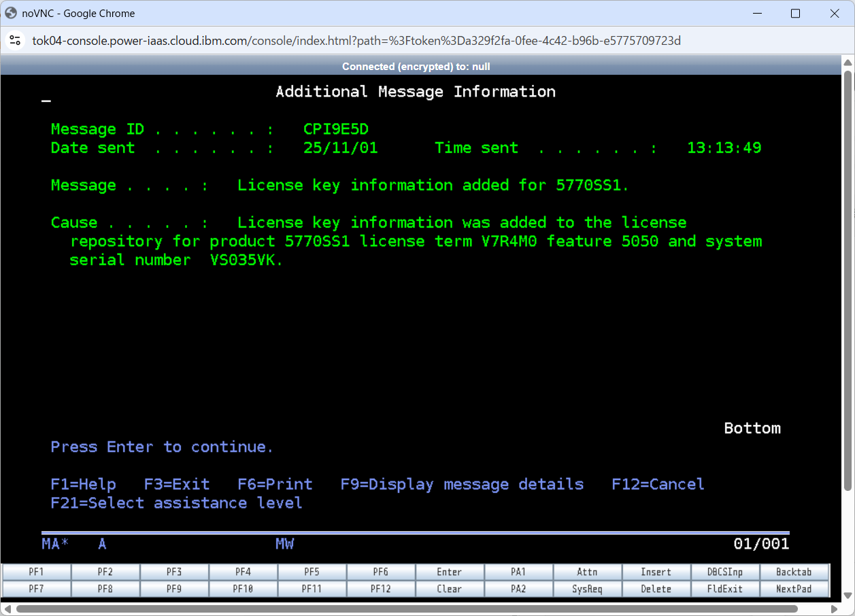This screenshot has width=855, height=616.
Task: Click the date sent value 25/11/01
Action: point(341,148)
